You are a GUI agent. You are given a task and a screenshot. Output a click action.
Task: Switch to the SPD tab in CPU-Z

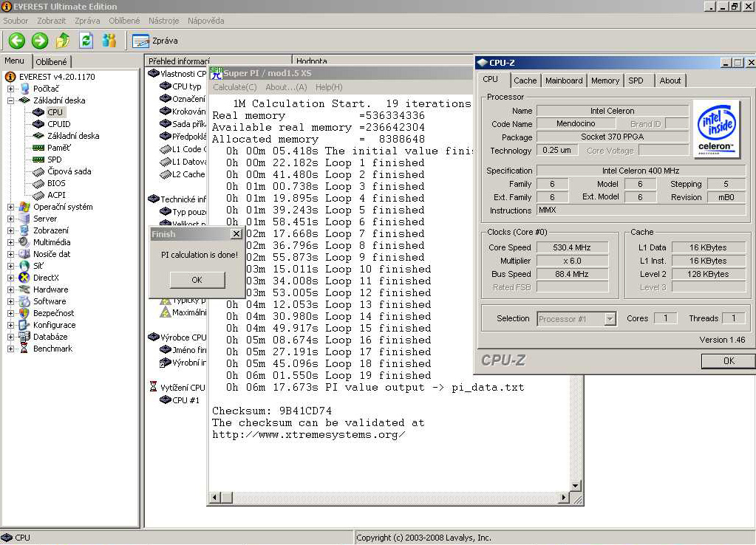(636, 80)
